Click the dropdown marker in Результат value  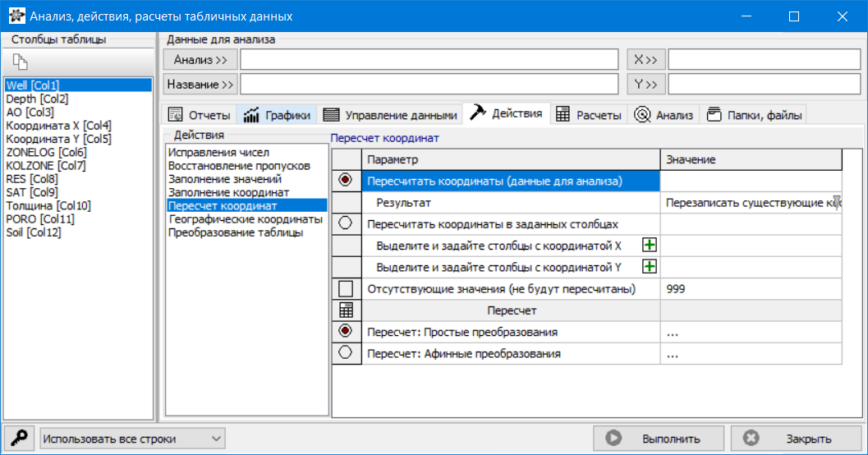pyautogui.click(x=837, y=202)
